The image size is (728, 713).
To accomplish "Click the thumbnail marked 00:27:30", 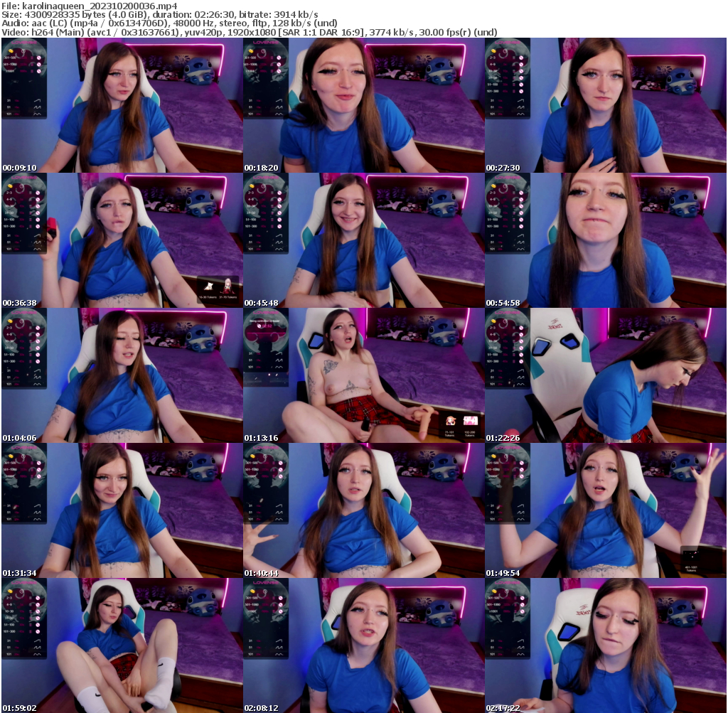I will [606, 105].
